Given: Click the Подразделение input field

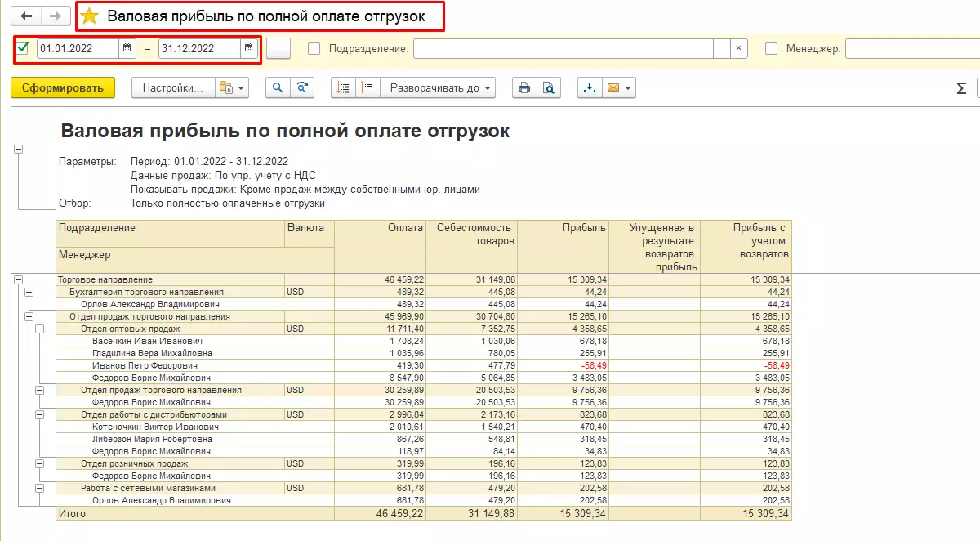Looking at the screenshot, I should click(563, 49).
